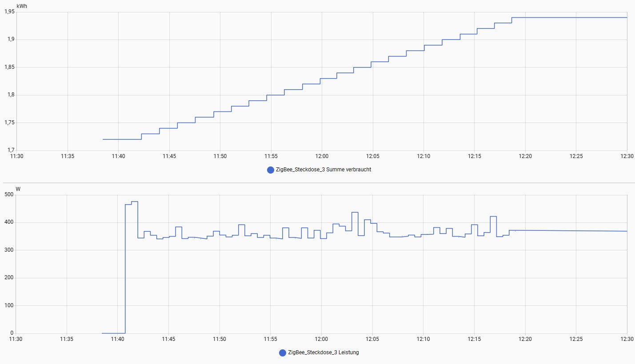
Task: Click the 12:00 tick on energy chart axis
Action: [x=321, y=156]
